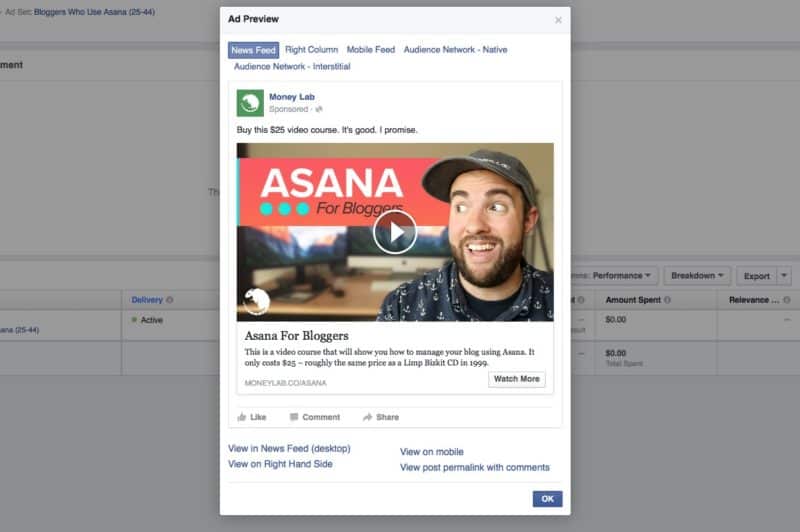This screenshot has height=532, width=800.
Task: Click the $0.00 amount in the Active row
Action: 616,320
